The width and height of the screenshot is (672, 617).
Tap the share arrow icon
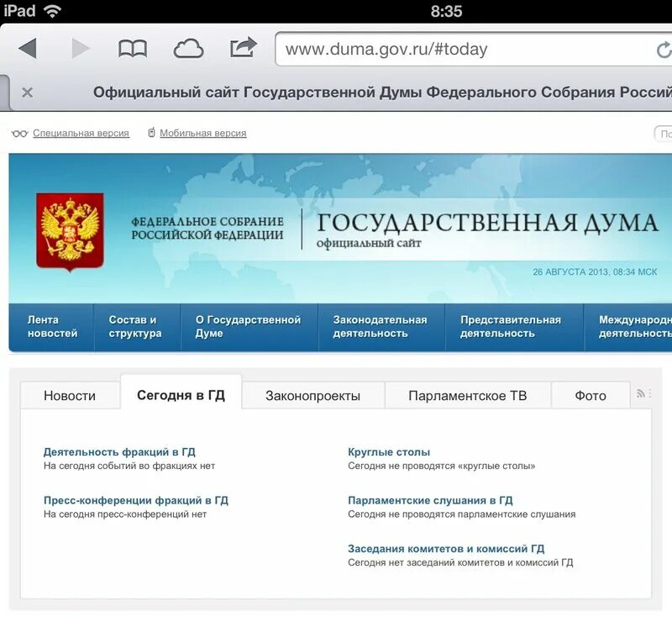(x=243, y=47)
